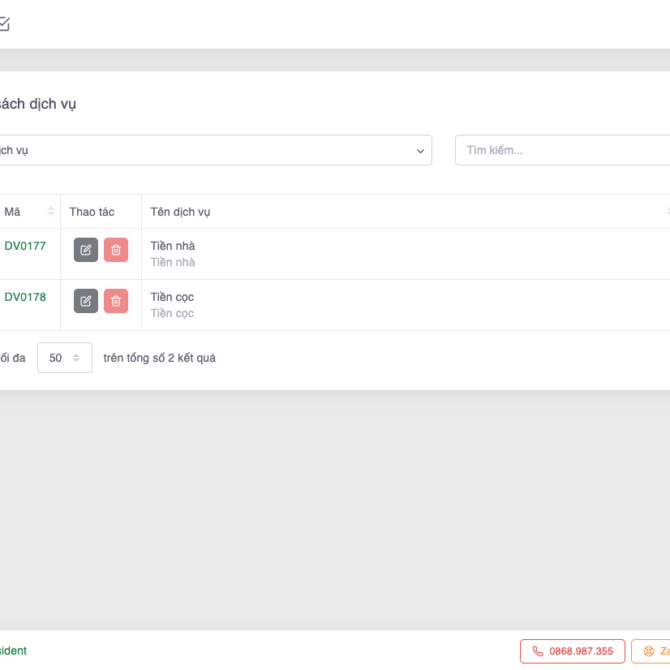670x670 pixels.
Task: Expand the service filter dropdown chevron
Action: (420, 151)
